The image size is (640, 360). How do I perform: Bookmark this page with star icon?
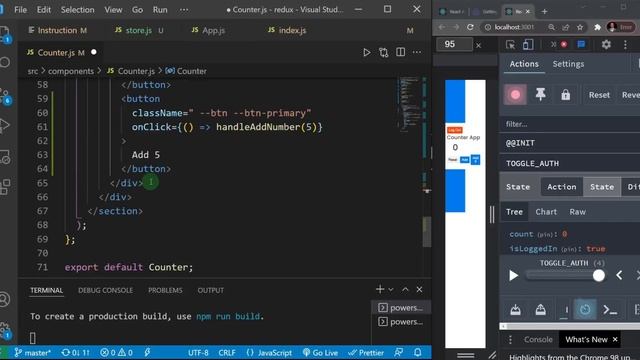tap(580, 27)
